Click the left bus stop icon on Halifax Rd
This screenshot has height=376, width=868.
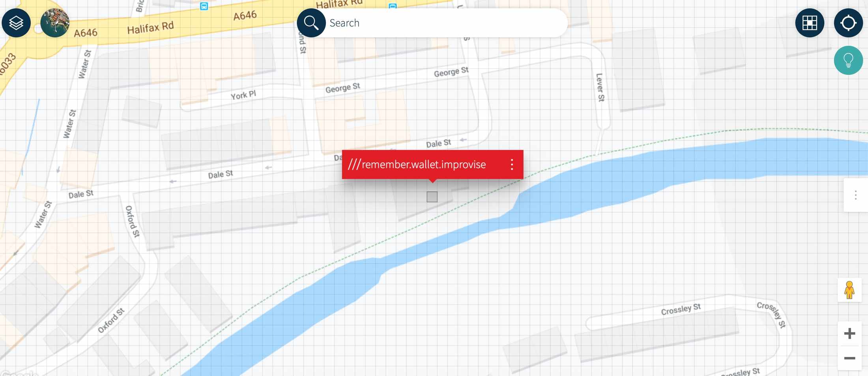point(204,6)
